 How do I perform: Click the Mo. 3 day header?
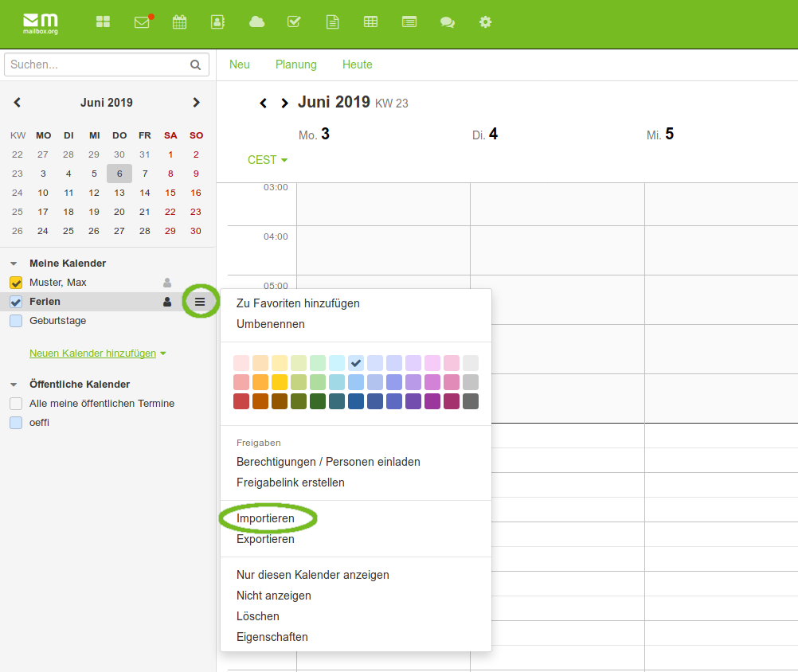[314, 135]
